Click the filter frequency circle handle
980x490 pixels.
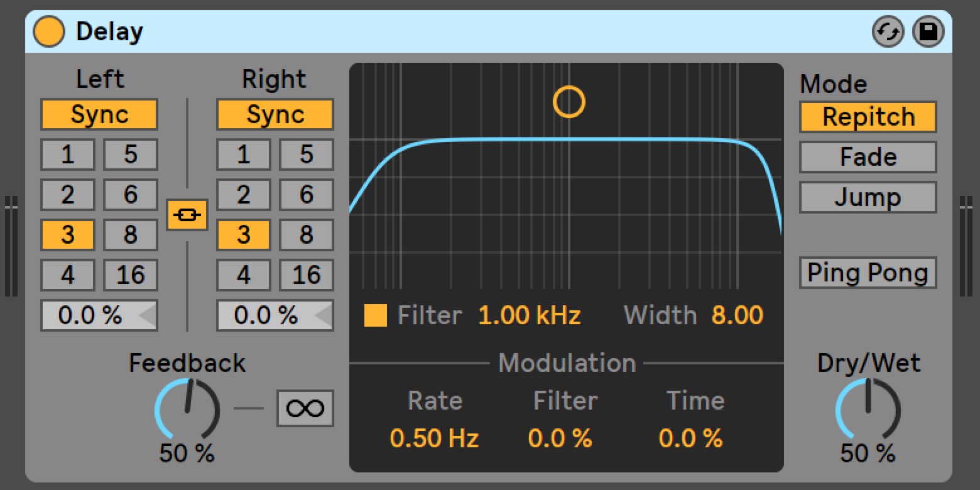[x=569, y=102]
